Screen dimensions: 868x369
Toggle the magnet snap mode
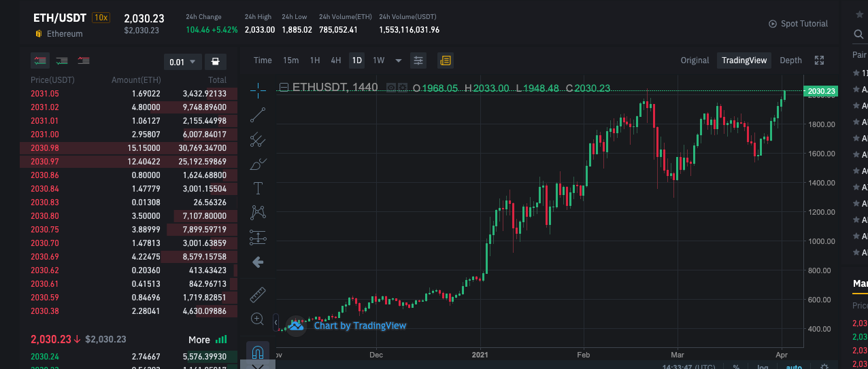point(258,351)
